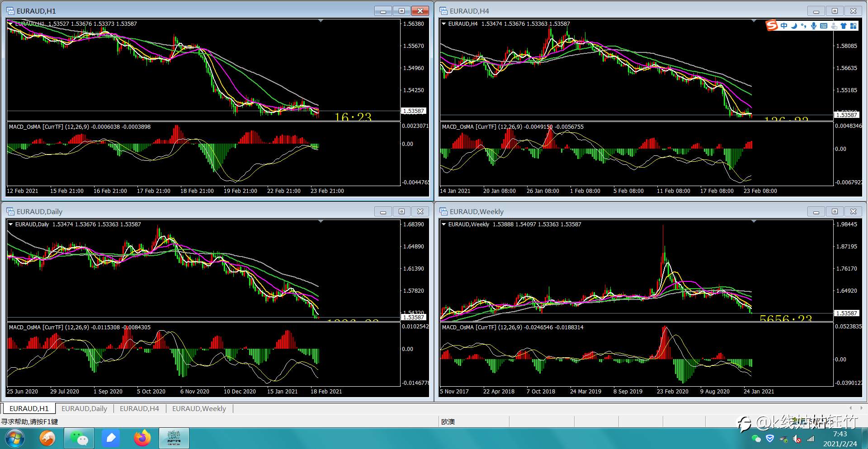Click the 1.68390 price scale value
868x449 pixels.
[x=414, y=224]
